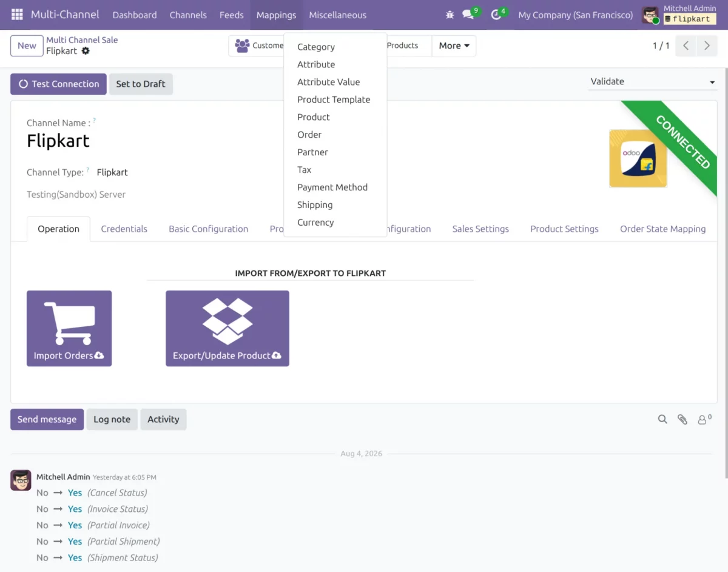Switch to the Product Settings tab

click(564, 229)
